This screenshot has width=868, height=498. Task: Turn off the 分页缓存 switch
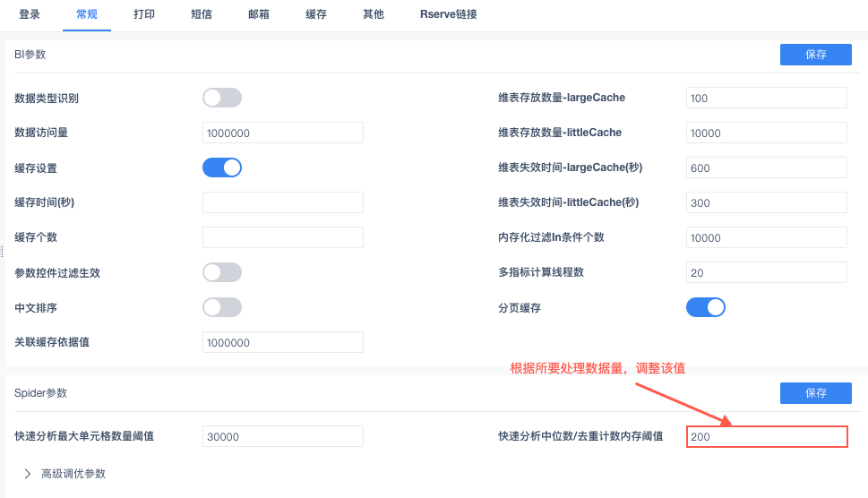pyautogui.click(x=705, y=307)
